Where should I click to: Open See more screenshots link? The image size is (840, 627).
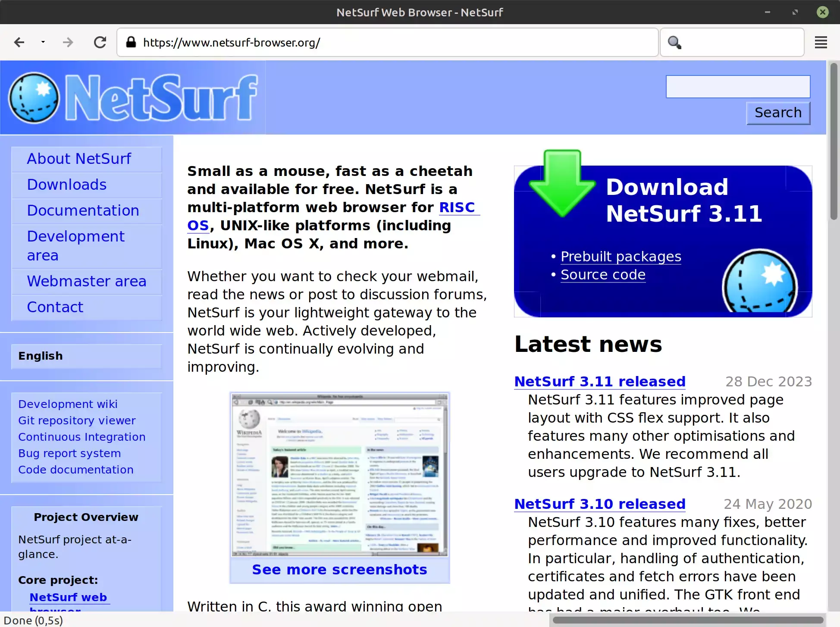point(340,570)
